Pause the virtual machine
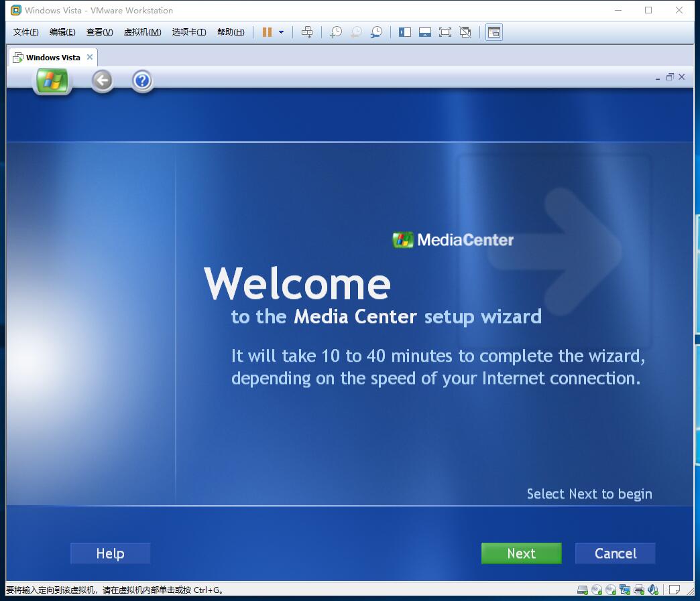 click(x=267, y=32)
